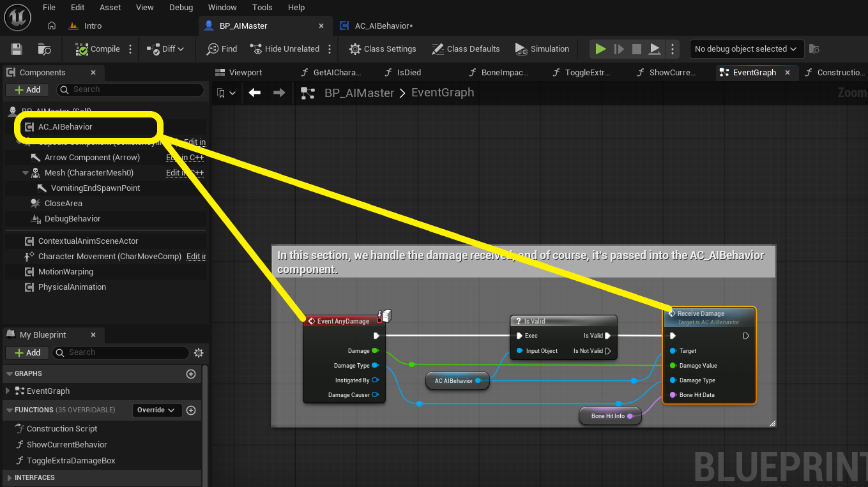868x487 pixels.
Task: Toggle Simulation mode
Action: [542, 49]
